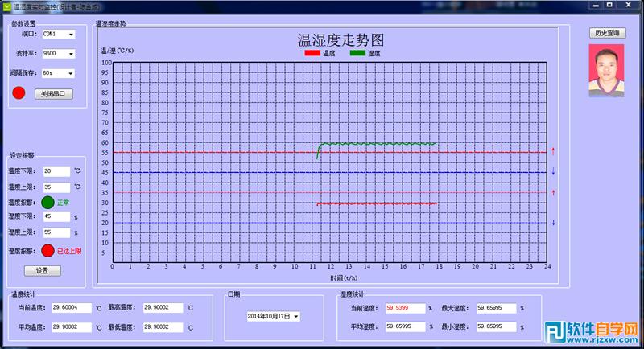Select the 当前温度 value 29.60004
Viewport: 644px width, 349px height.
tap(72, 307)
